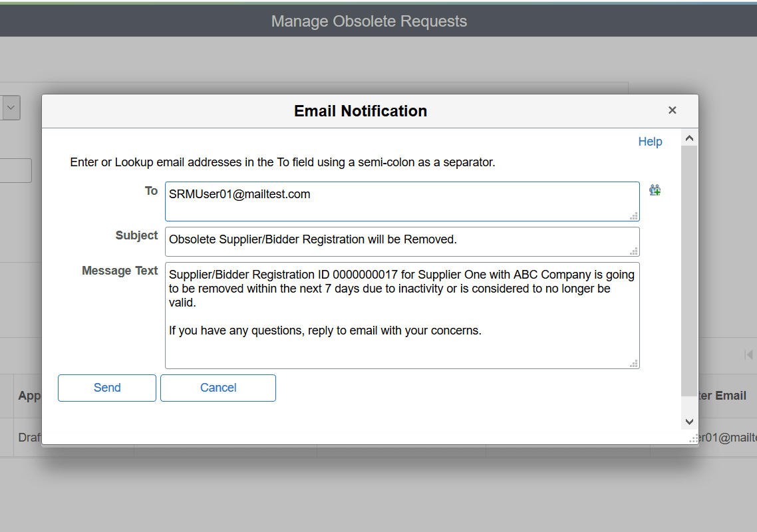Screen dimensions: 757x532
Task: Select the Draft row in the background grid
Action: point(27,437)
